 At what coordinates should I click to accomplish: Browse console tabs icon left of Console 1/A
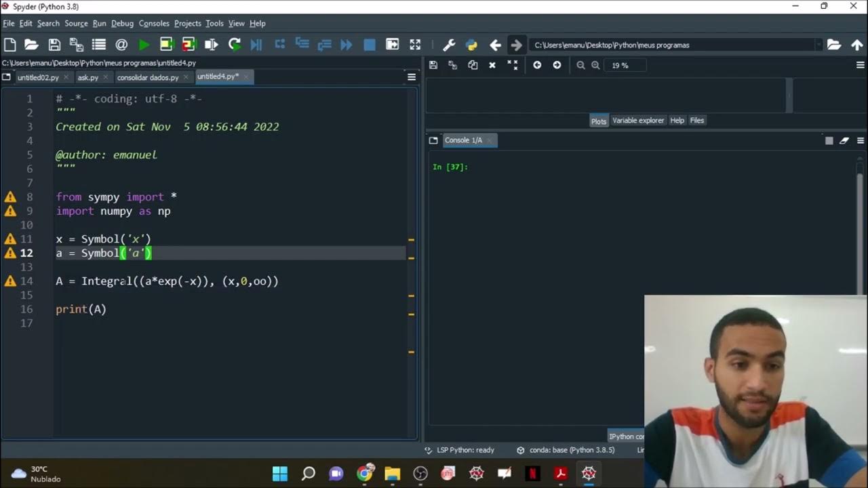(x=433, y=140)
